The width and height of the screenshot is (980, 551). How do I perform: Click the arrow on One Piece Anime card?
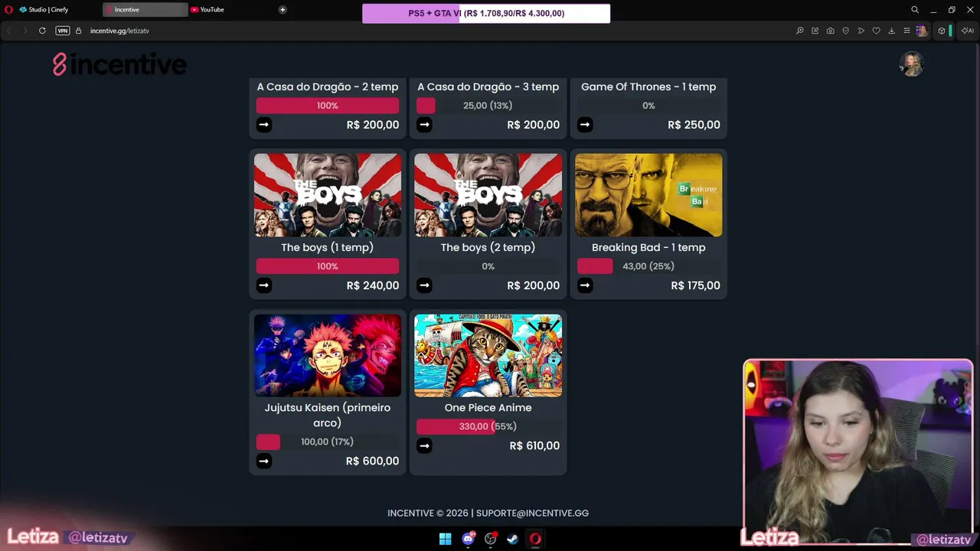coord(425,445)
